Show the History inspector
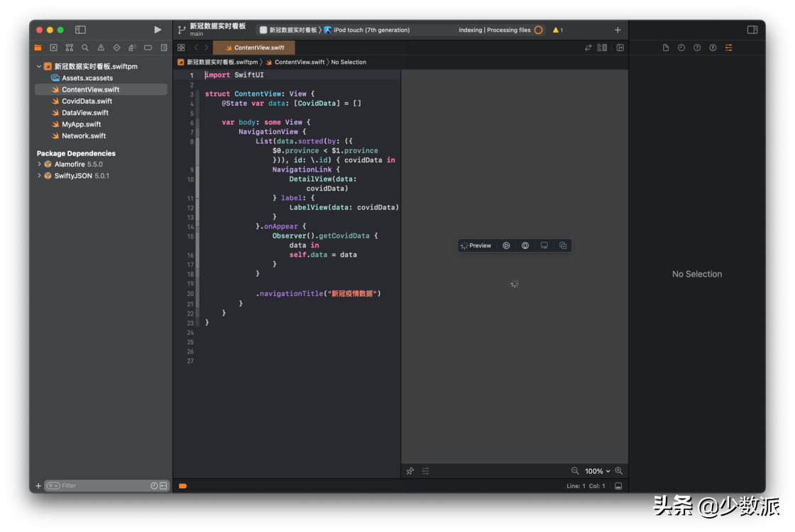Image resolution: width=795 pixels, height=532 pixels. [681, 48]
